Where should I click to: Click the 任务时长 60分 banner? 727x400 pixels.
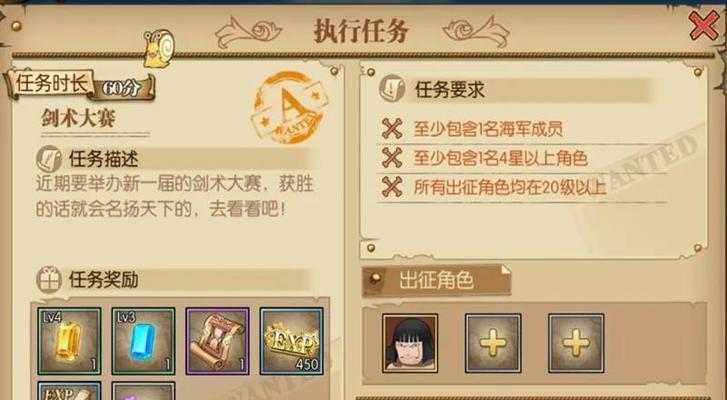(x=79, y=85)
